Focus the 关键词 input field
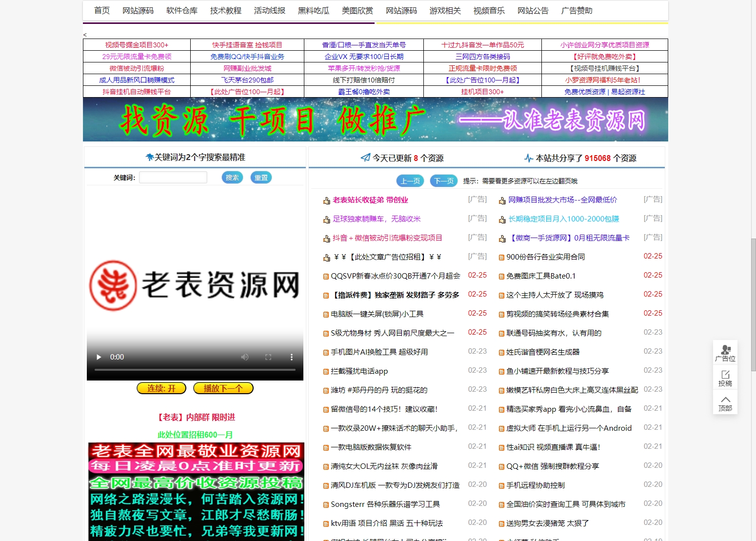Image resolution: width=756 pixels, height=541 pixels. [x=173, y=177]
